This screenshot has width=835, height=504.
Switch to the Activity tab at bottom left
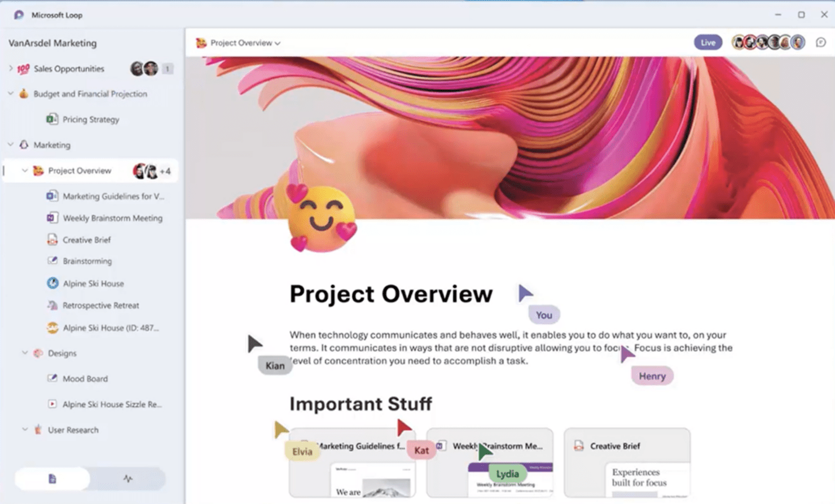[129, 478]
